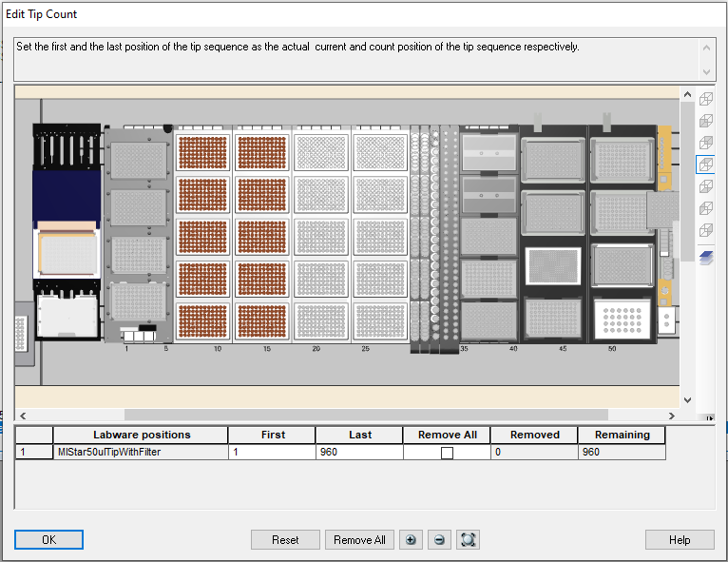Click the Last column header
The image size is (728, 562).
[x=359, y=435]
